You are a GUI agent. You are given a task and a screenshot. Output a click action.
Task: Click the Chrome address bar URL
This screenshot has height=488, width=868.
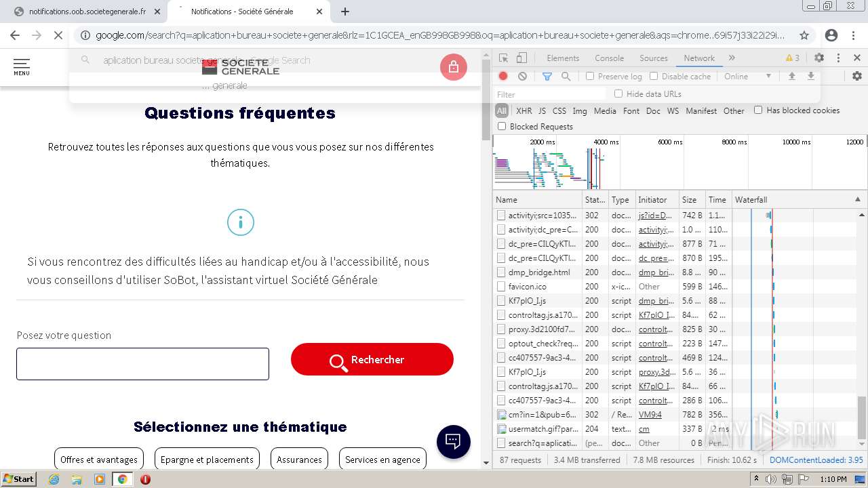[x=439, y=35]
